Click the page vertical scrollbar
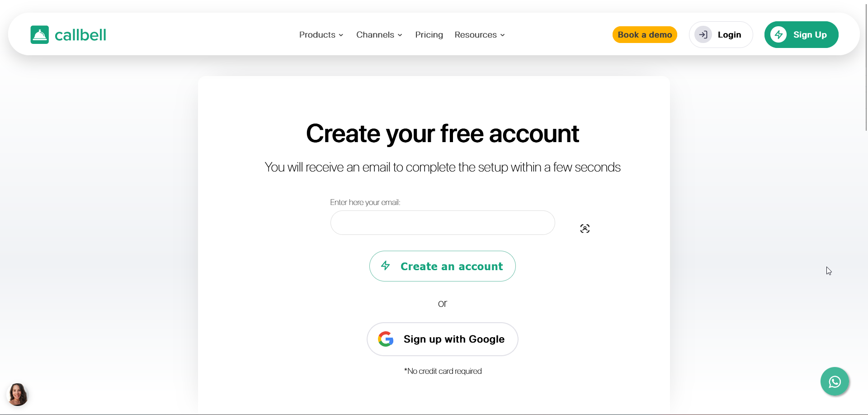 click(x=866, y=68)
